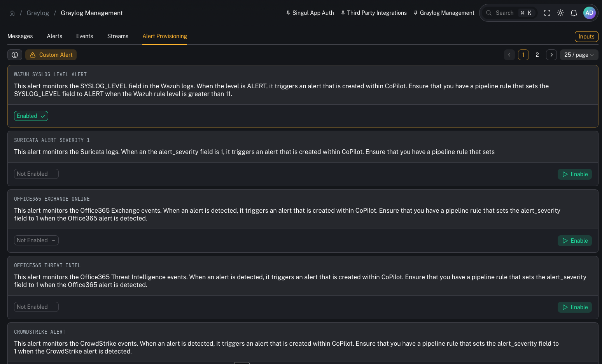The height and width of the screenshot is (364, 602).
Task: Open the 25 per page dropdown
Action: (x=579, y=55)
